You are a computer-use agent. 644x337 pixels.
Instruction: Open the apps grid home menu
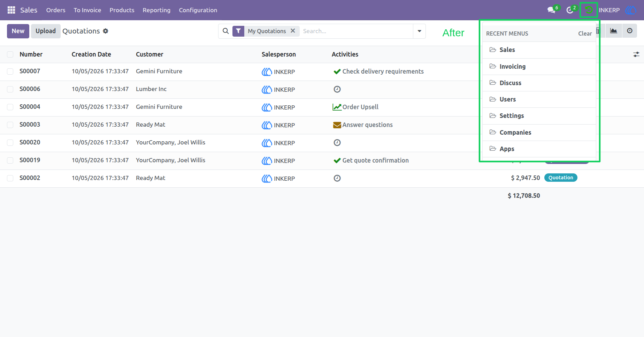[11, 10]
